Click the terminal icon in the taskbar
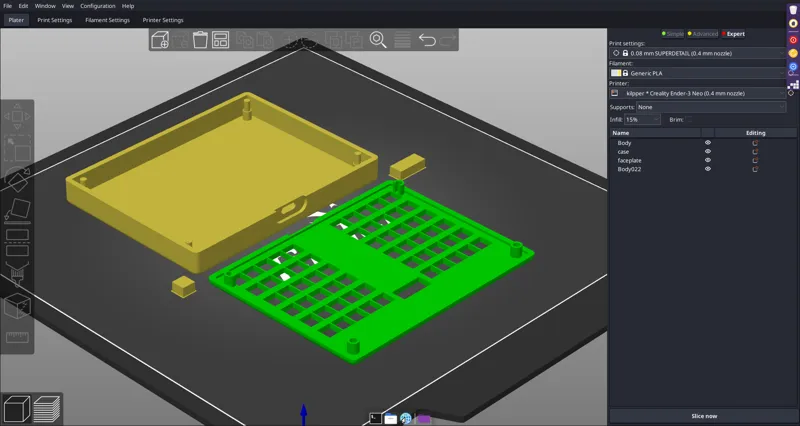800x426 pixels. [x=375, y=418]
